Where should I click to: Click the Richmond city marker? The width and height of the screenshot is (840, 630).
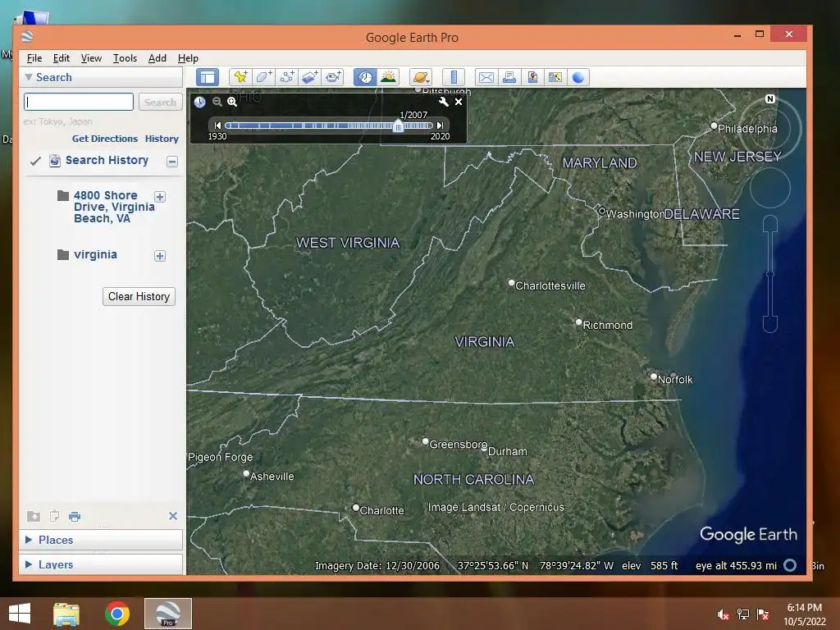click(x=578, y=322)
